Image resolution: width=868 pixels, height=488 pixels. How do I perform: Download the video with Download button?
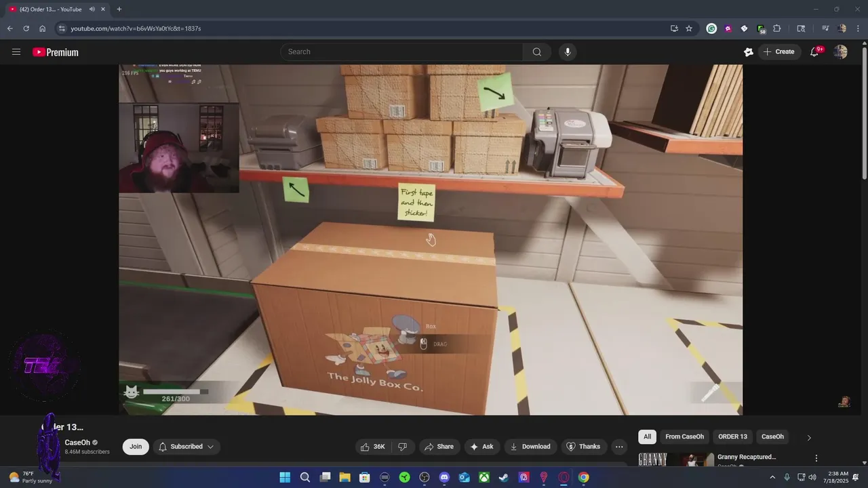[x=530, y=447]
